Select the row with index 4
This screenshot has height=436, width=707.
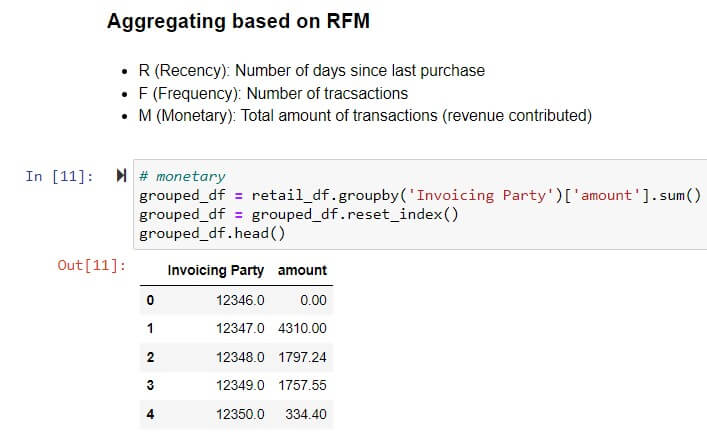pyautogui.click(x=236, y=414)
